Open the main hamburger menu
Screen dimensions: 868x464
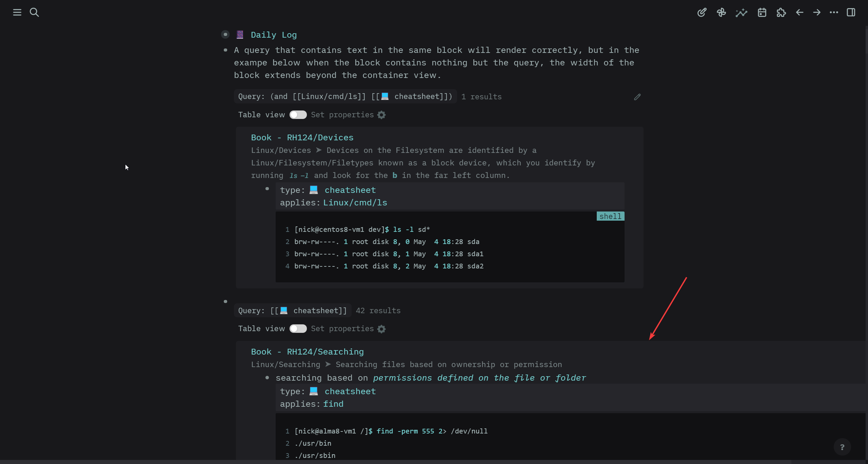pos(17,13)
